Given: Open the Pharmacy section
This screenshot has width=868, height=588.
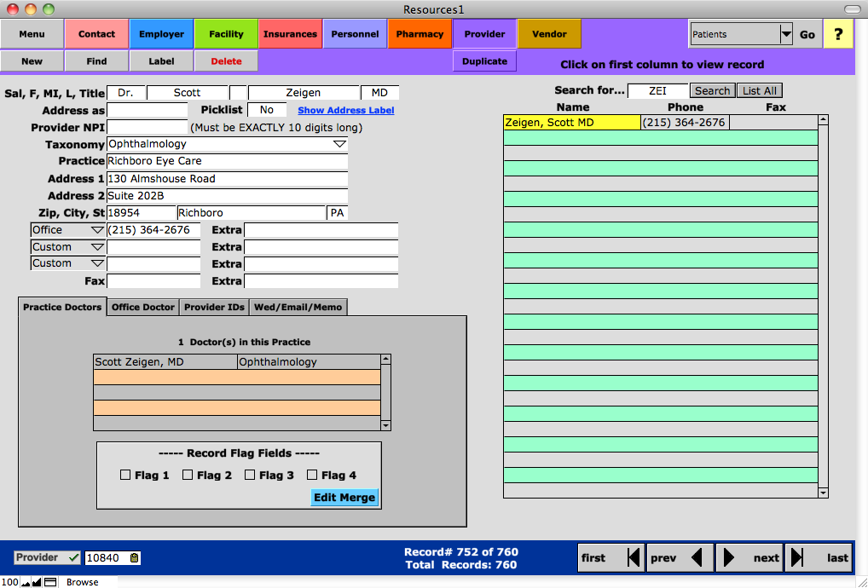Looking at the screenshot, I should coord(420,34).
